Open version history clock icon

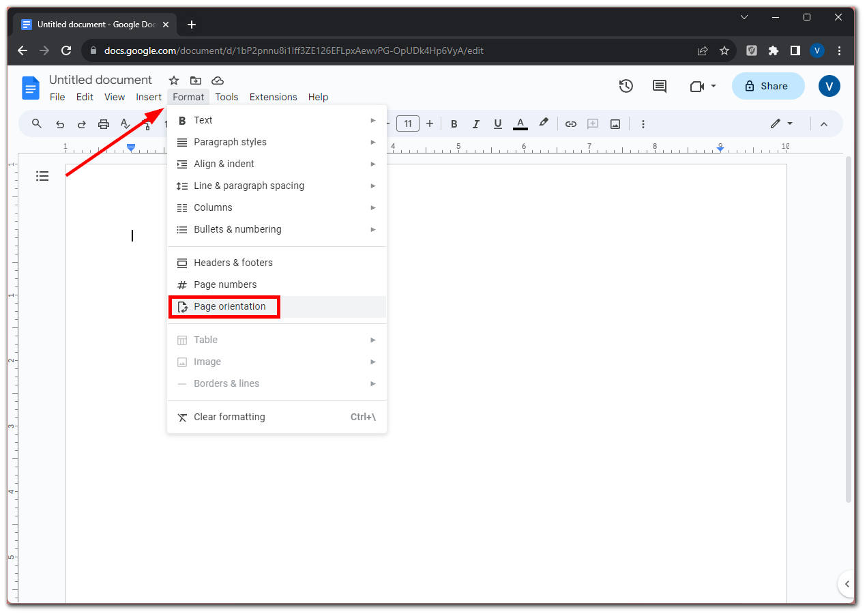[x=626, y=86]
